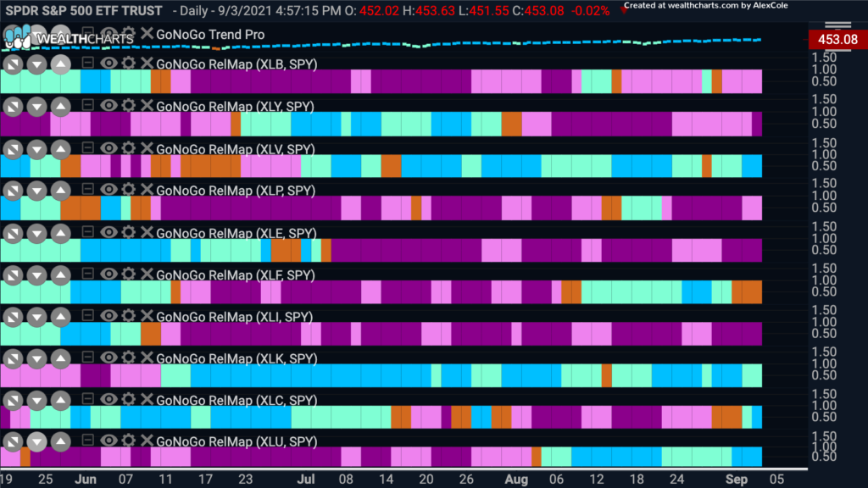Viewport: 868px width, 488px height.
Task: Click the WealthCharts logo
Action: 69,38
